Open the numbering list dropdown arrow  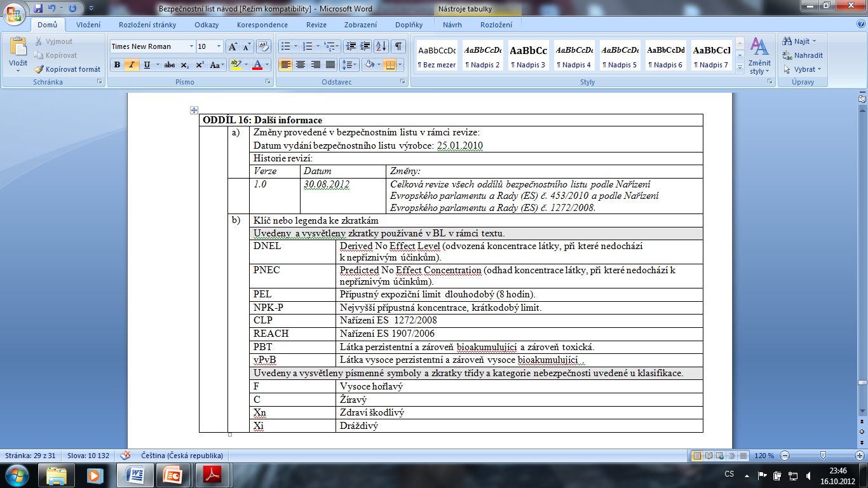(317, 46)
